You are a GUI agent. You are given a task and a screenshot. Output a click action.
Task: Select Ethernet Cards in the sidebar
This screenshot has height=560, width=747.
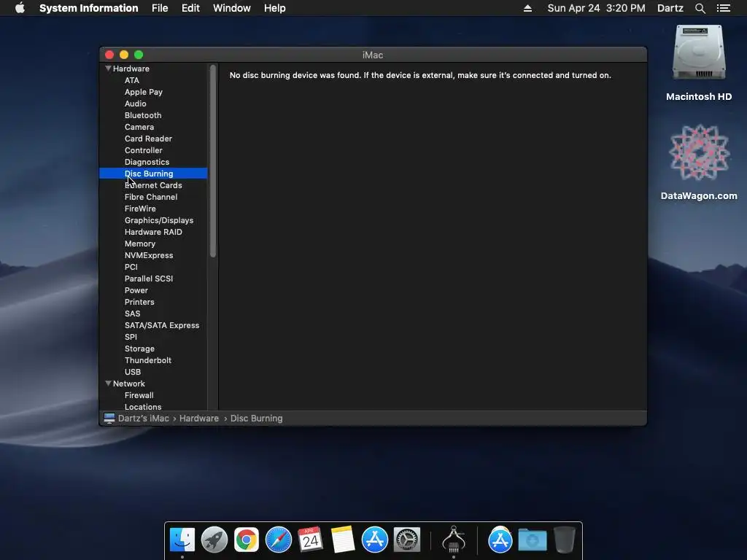tap(153, 185)
